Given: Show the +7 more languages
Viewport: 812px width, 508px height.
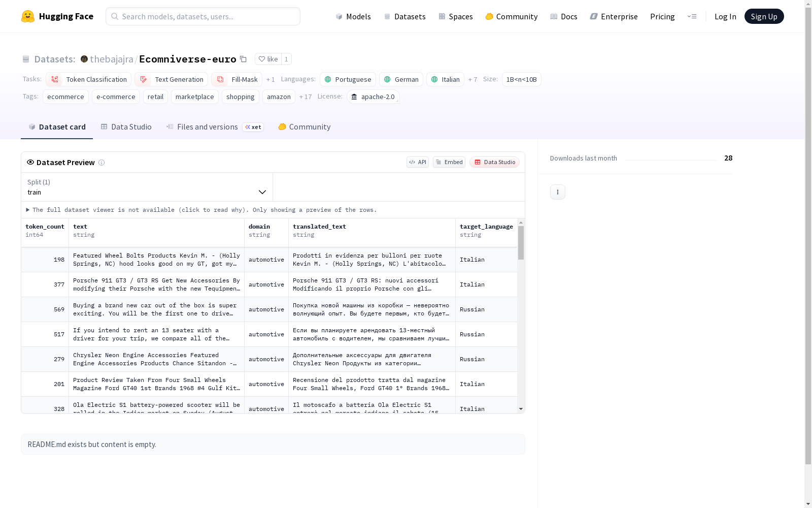Looking at the screenshot, I should coord(472,80).
